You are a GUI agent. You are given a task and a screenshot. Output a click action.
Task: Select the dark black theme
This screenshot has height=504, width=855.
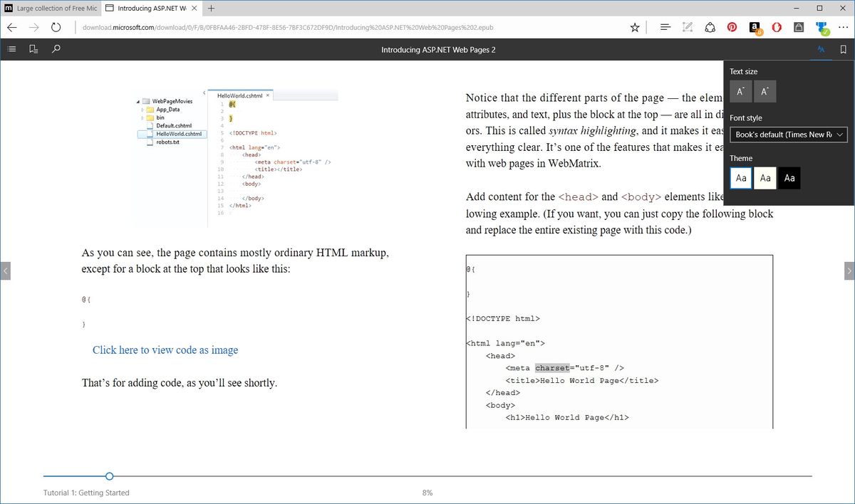[789, 178]
